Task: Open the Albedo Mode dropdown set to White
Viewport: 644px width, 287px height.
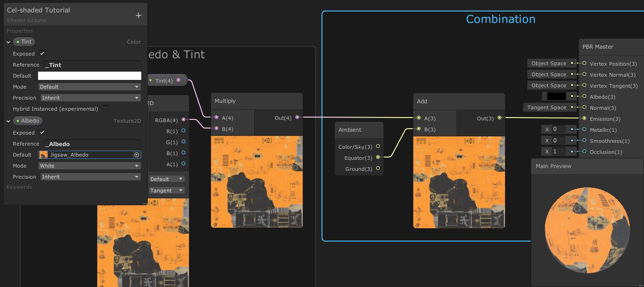Action: point(89,166)
